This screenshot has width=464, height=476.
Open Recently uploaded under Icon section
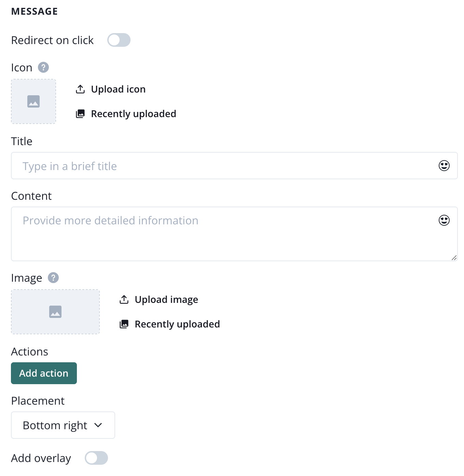[134, 114]
